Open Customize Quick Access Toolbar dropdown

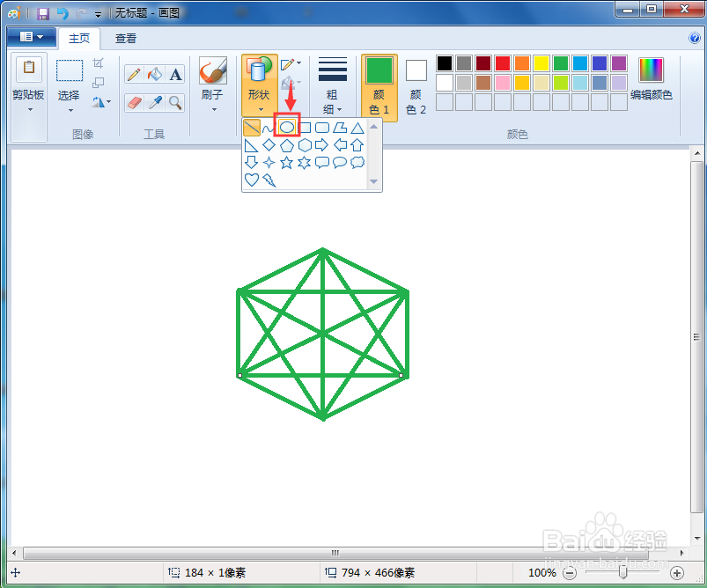[98, 14]
